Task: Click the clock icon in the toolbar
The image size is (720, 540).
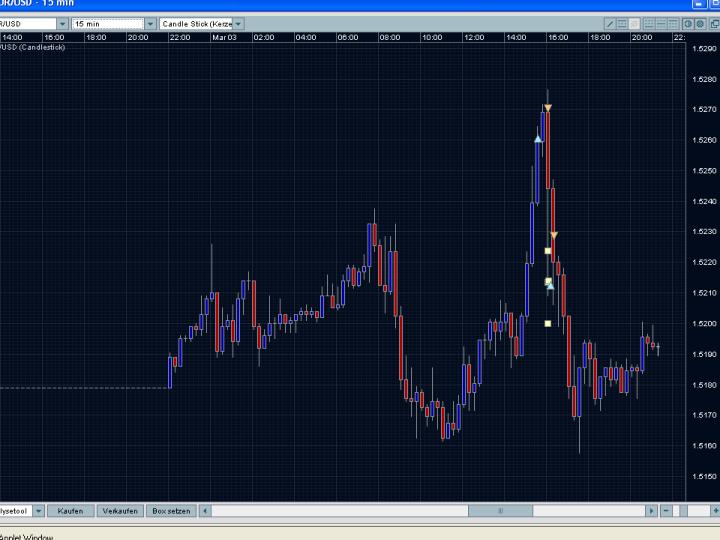Action: [x=687, y=23]
